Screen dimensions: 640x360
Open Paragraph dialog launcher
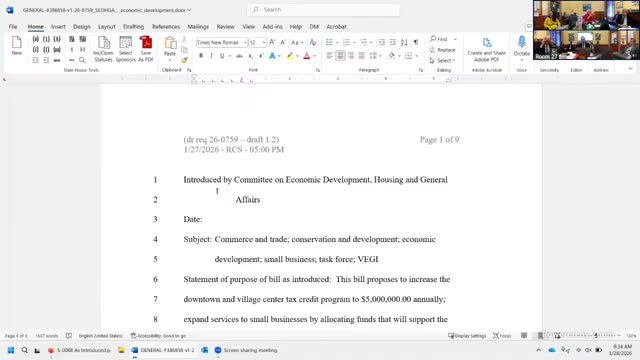point(420,70)
